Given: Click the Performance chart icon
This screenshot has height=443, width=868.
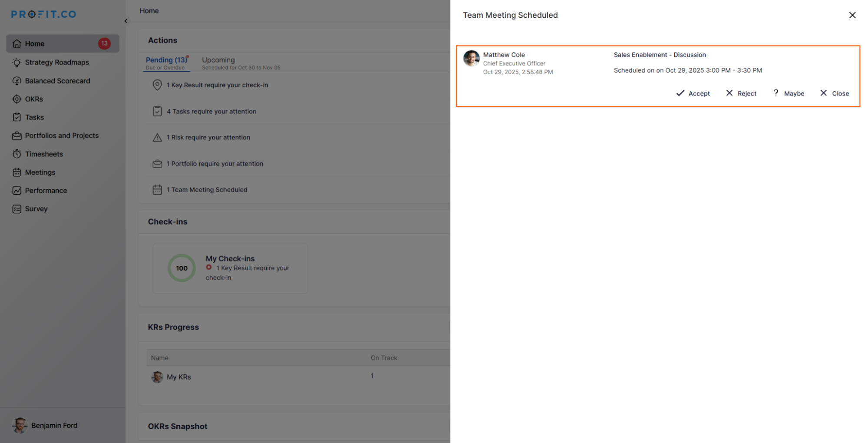Looking at the screenshot, I should tap(17, 191).
